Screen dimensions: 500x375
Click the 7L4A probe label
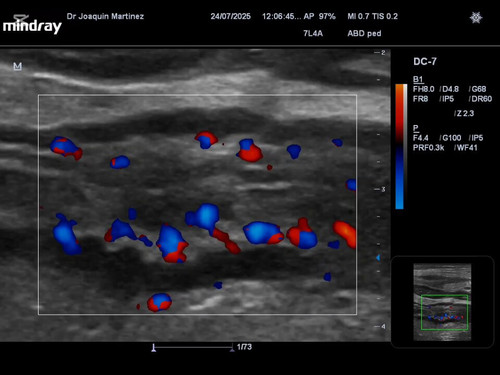pos(313,33)
